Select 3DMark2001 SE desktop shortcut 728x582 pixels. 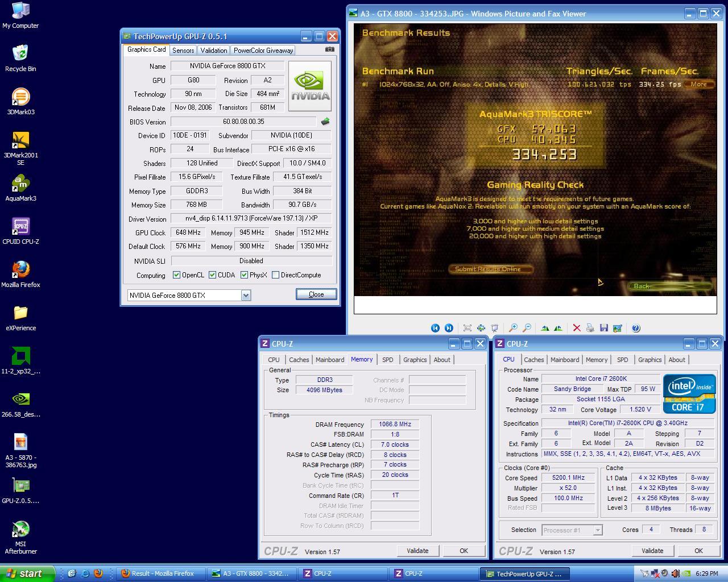20,148
